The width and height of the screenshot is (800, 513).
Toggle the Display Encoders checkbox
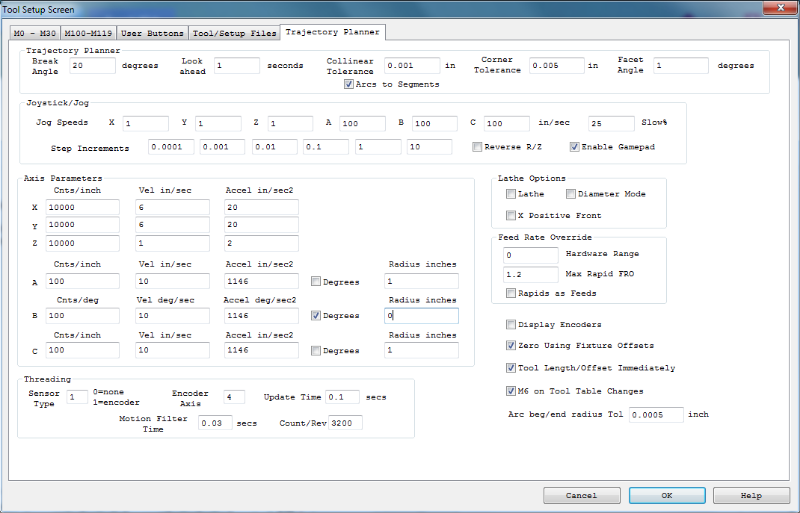[x=511, y=324]
